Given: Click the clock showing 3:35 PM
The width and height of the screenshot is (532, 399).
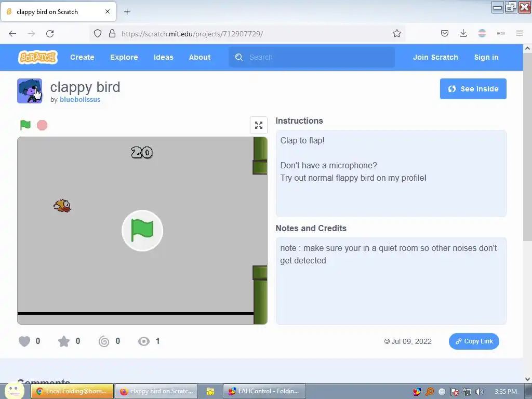Looking at the screenshot, I should 506,392.
